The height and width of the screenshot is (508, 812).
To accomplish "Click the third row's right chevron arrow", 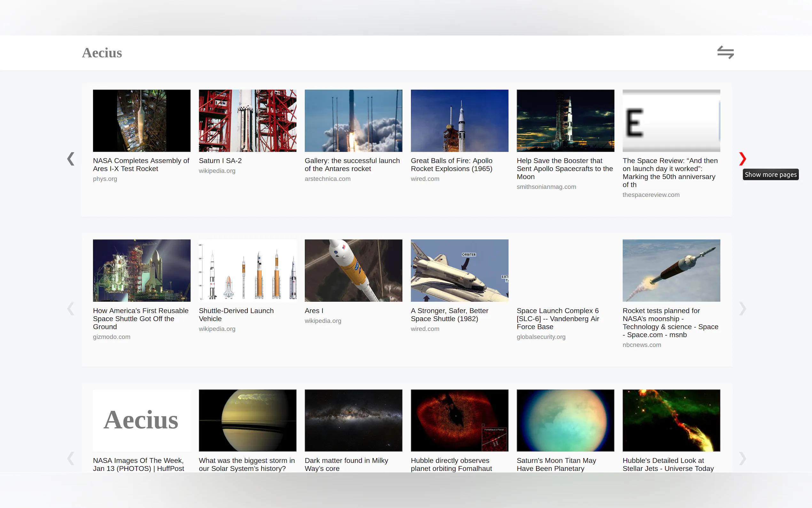I will point(742,458).
